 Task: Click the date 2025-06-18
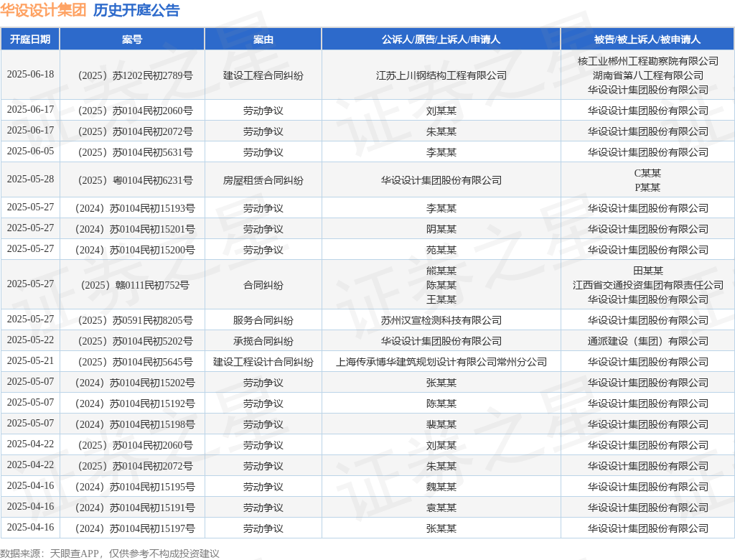30,75
